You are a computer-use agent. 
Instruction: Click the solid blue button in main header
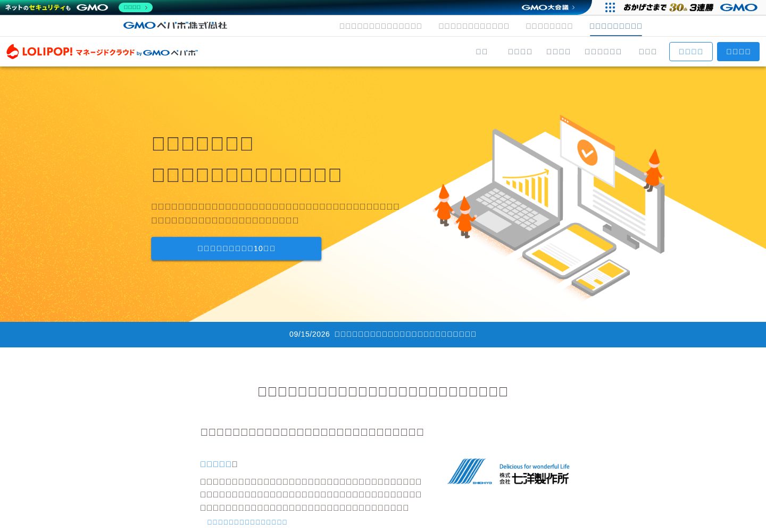738,52
